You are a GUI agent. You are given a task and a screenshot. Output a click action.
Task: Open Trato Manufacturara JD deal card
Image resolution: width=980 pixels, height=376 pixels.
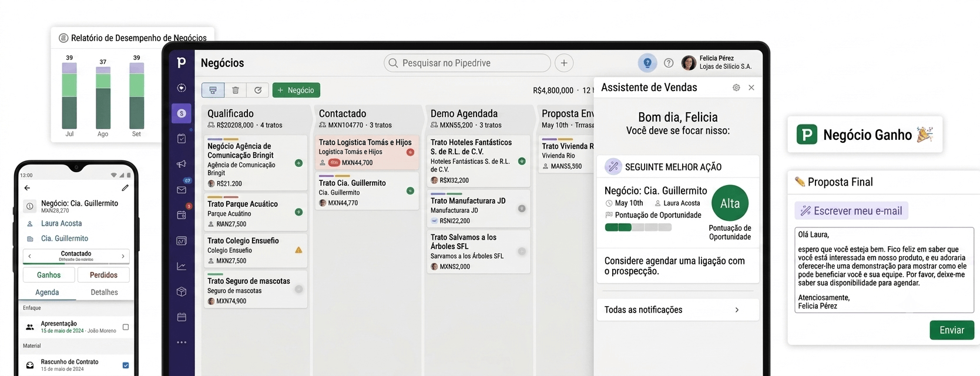pos(478,209)
